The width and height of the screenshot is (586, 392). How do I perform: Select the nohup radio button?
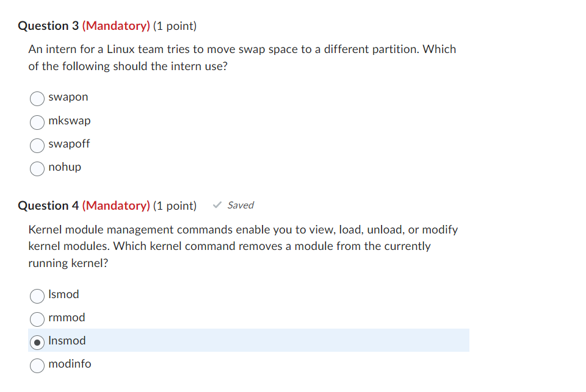pos(37,168)
